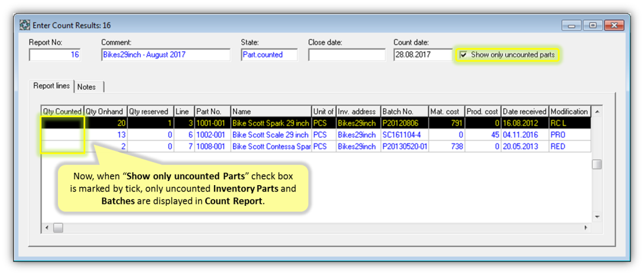Image resolution: width=644 pixels, height=275 pixels.
Task: Click the Count date field 28.08.2017
Action: tap(423, 54)
